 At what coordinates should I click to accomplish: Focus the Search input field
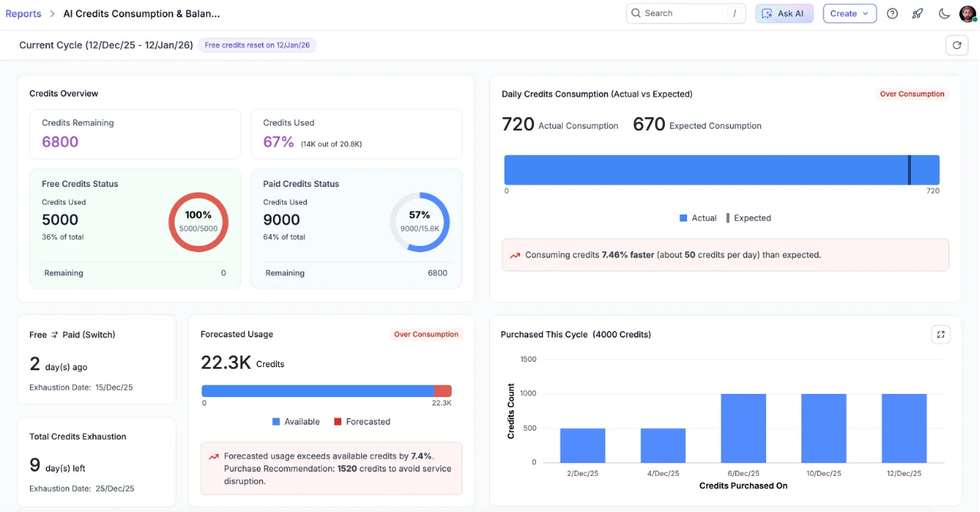[686, 13]
